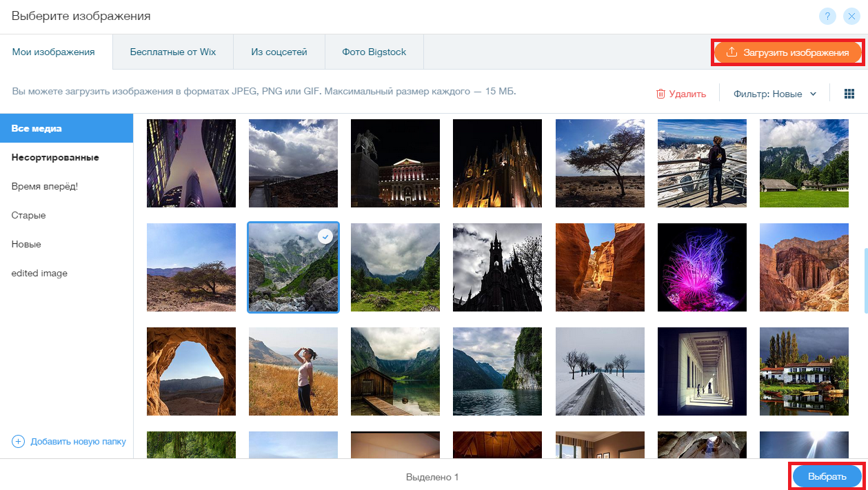Open the Несортированные folder
This screenshot has width=868, height=490.
pyautogui.click(x=66, y=157)
